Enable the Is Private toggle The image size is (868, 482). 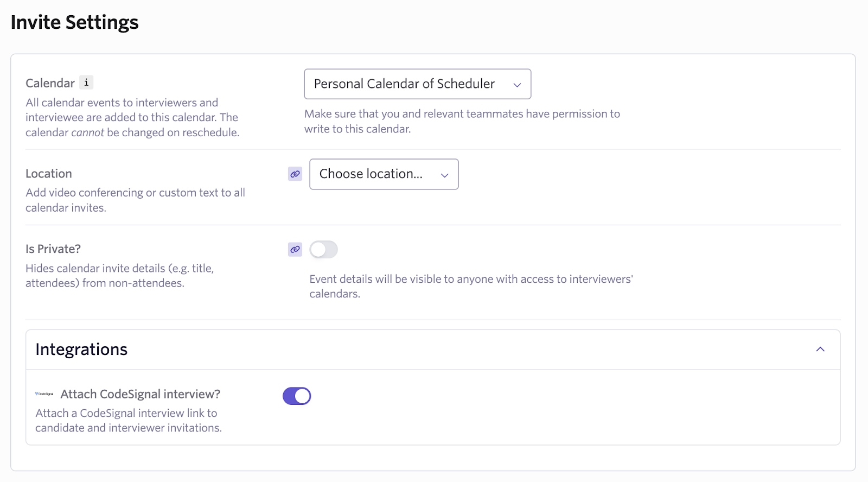[x=324, y=250]
